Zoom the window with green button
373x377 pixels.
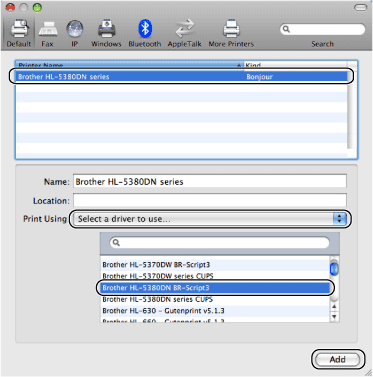click(37, 7)
